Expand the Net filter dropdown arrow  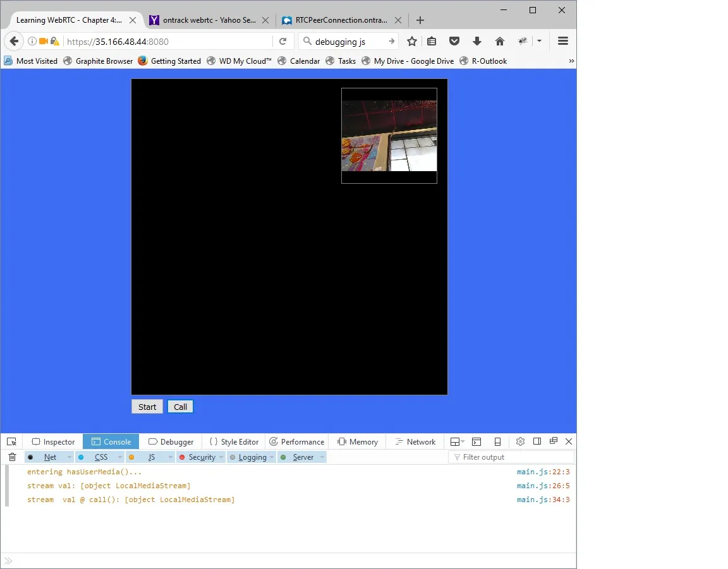69,457
